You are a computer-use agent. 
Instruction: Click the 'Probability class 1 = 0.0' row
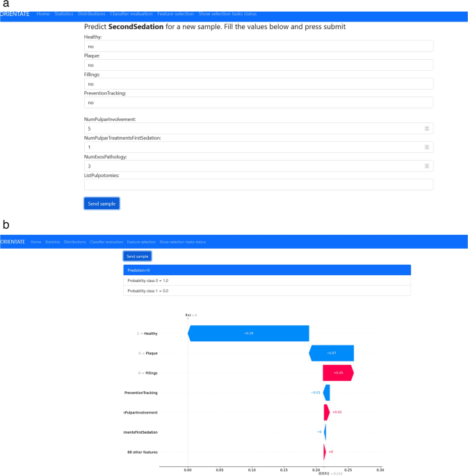(267, 291)
